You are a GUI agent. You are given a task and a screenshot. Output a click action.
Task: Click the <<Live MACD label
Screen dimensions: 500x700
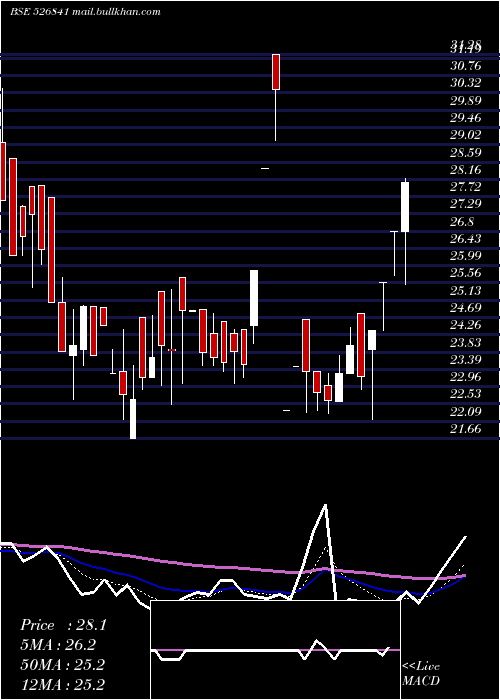point(421,673)
